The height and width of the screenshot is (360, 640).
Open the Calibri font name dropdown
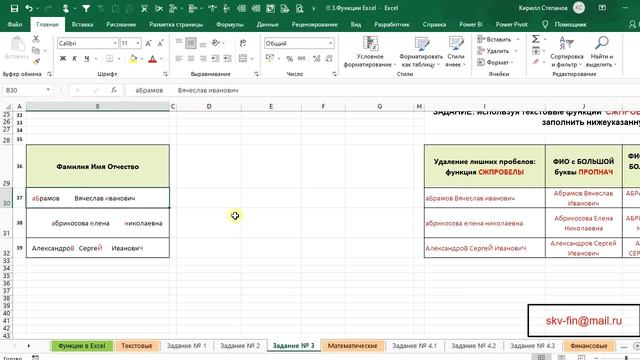[x=115, y=43]
